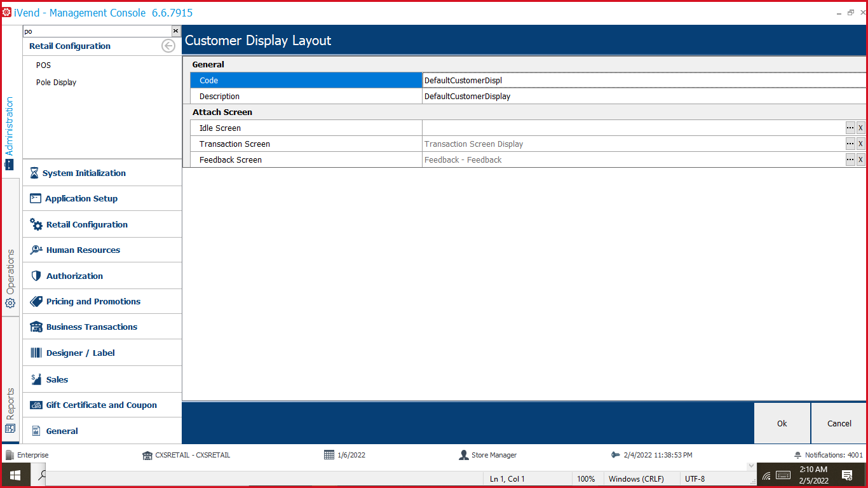The height and width of the screenshot is (488, 868).
Task: Clear the search box with its x button
Action: tap(175, 31)
